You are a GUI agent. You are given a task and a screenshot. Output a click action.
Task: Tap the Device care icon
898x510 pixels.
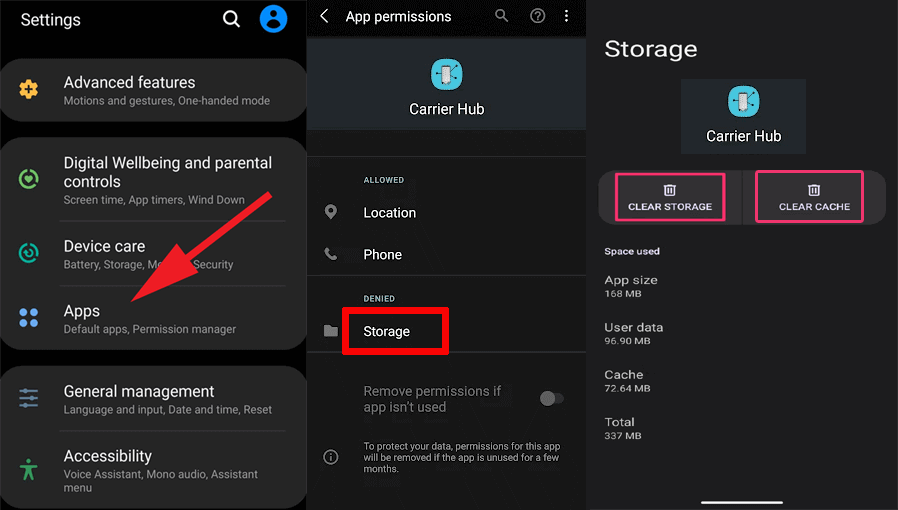pos(28,254)
